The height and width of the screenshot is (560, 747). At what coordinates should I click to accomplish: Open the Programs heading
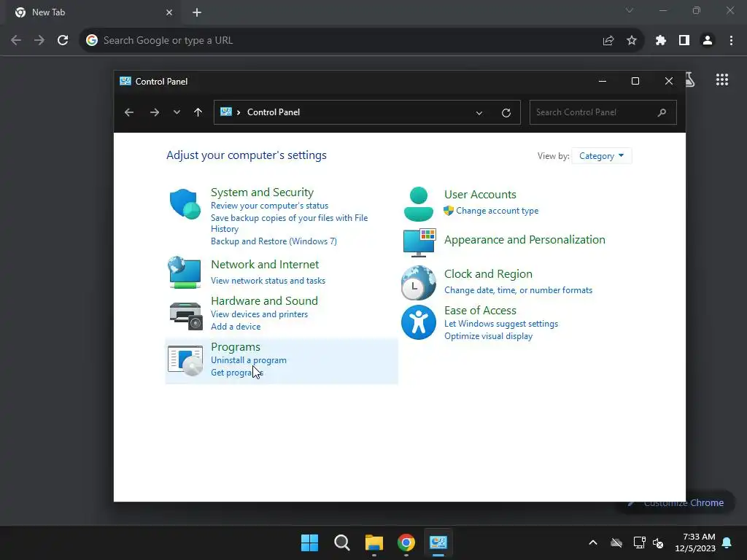(x=236, y=347)
